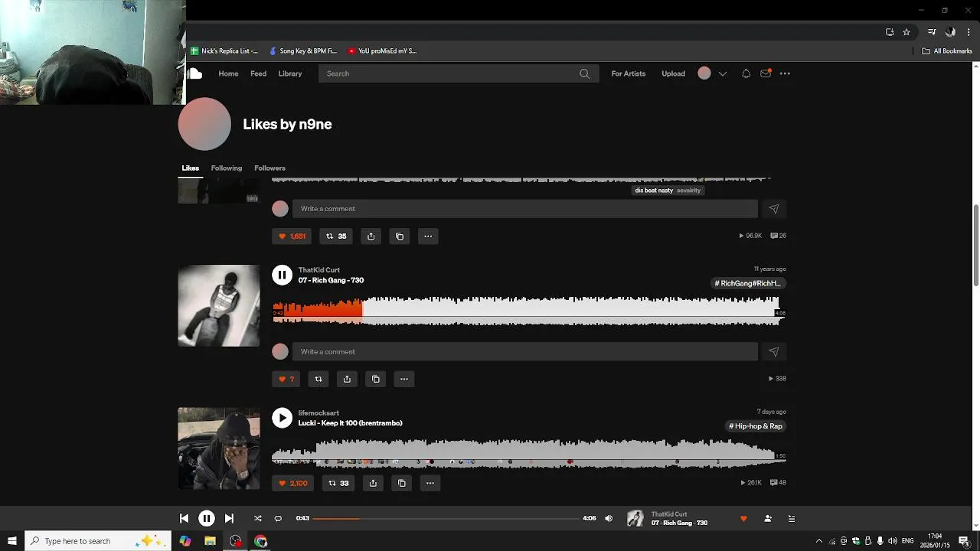Image resolution: width=980 pixels, height=551 pixels.
Task: Pause the 07 - Rich Gang - 730 track
Action: (x=282, y=275)
